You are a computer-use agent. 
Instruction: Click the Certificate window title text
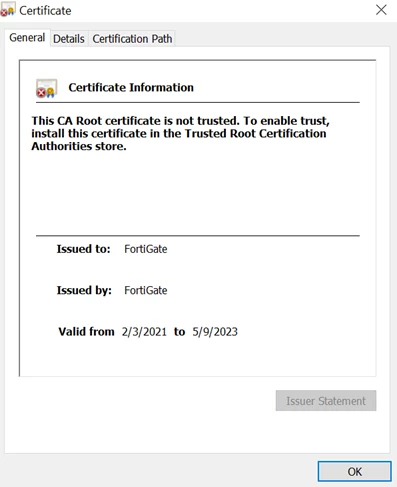coord(45,11)
